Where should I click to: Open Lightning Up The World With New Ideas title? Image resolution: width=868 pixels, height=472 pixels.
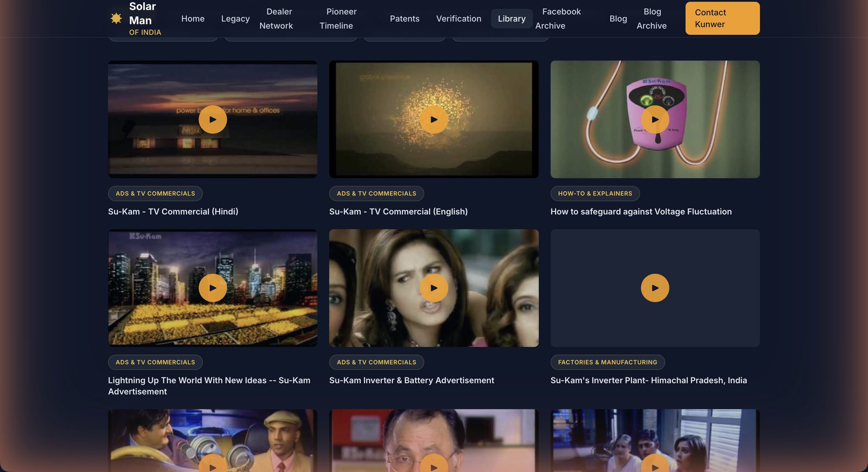(x=209, y=386)
